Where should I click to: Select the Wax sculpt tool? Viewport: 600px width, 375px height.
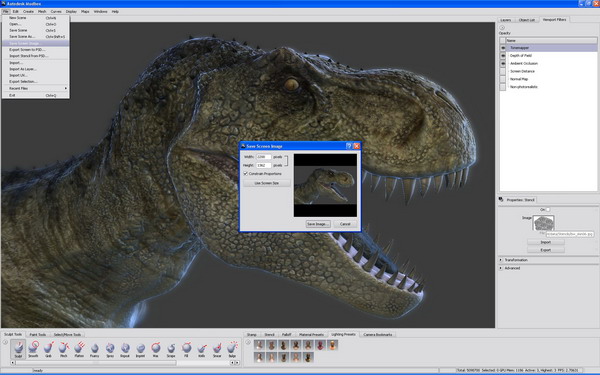(x=156, y=349)
